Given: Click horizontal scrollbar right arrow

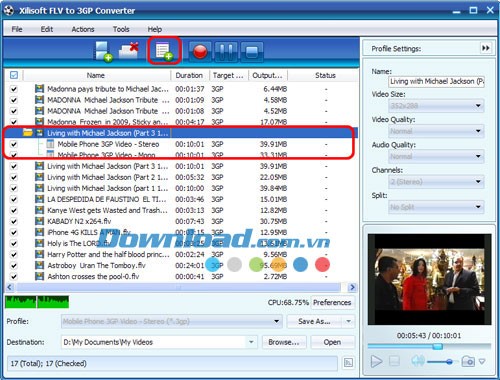Looking at the screenshot, I should coord(352,287).
